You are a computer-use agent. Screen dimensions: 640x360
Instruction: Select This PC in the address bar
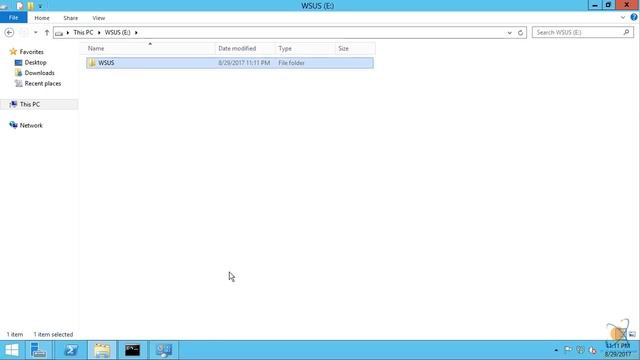(83, 33)
